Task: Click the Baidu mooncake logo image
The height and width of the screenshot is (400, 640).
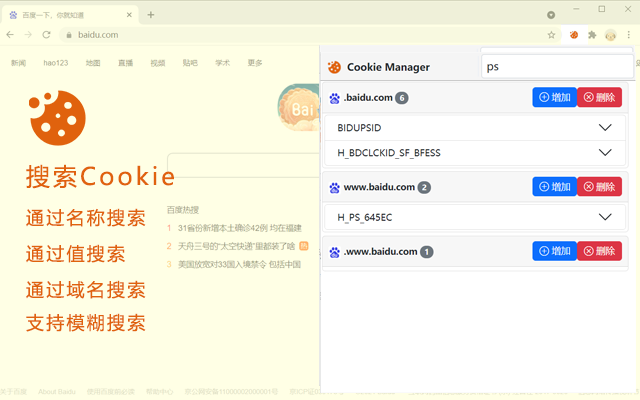Action: tap(299, 107)
